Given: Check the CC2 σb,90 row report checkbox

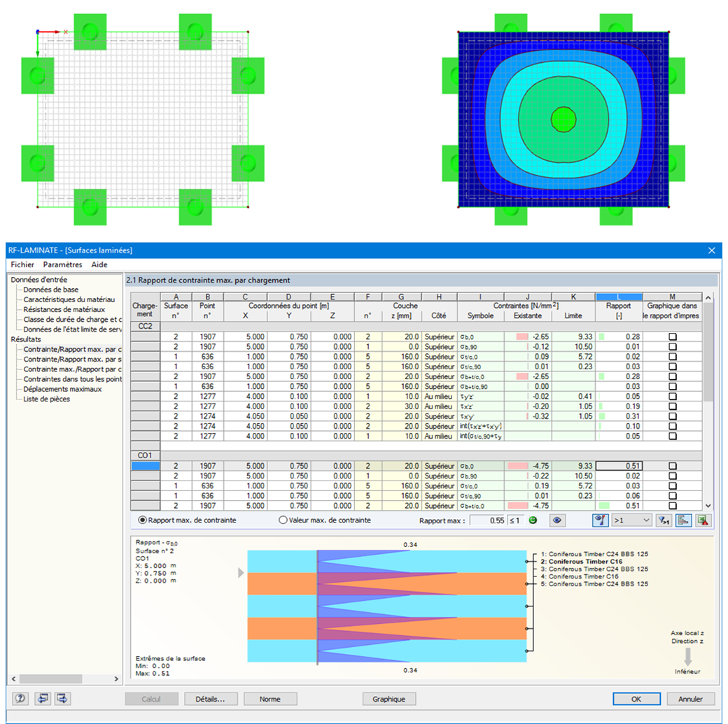Looking at the screenshot, I should tap(672, 347).
